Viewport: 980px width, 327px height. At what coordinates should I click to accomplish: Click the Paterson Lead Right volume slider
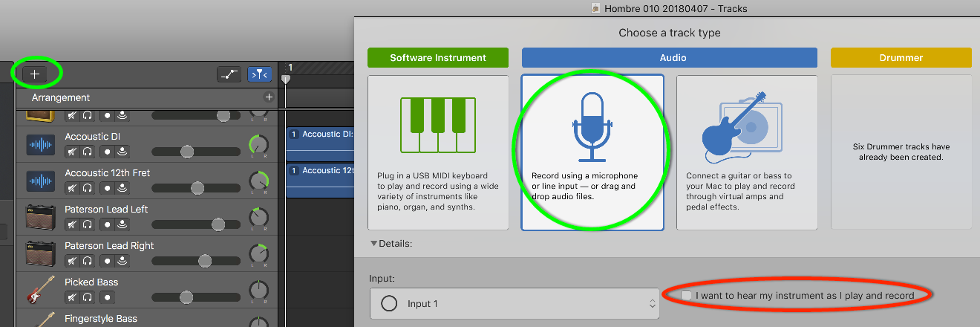(196, 260)
